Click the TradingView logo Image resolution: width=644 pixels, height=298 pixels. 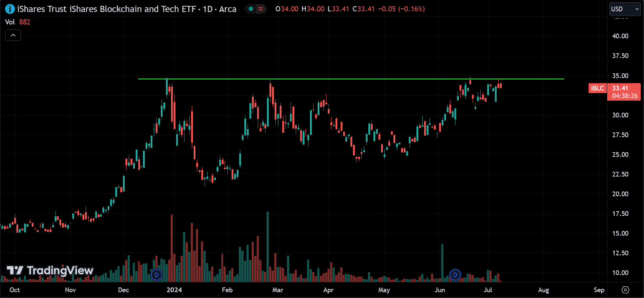[x=50, y=270]
